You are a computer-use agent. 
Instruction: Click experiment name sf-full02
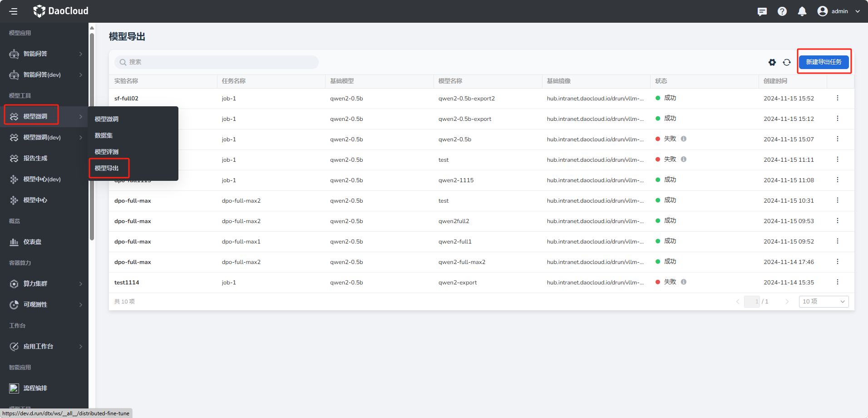point(126,99)
